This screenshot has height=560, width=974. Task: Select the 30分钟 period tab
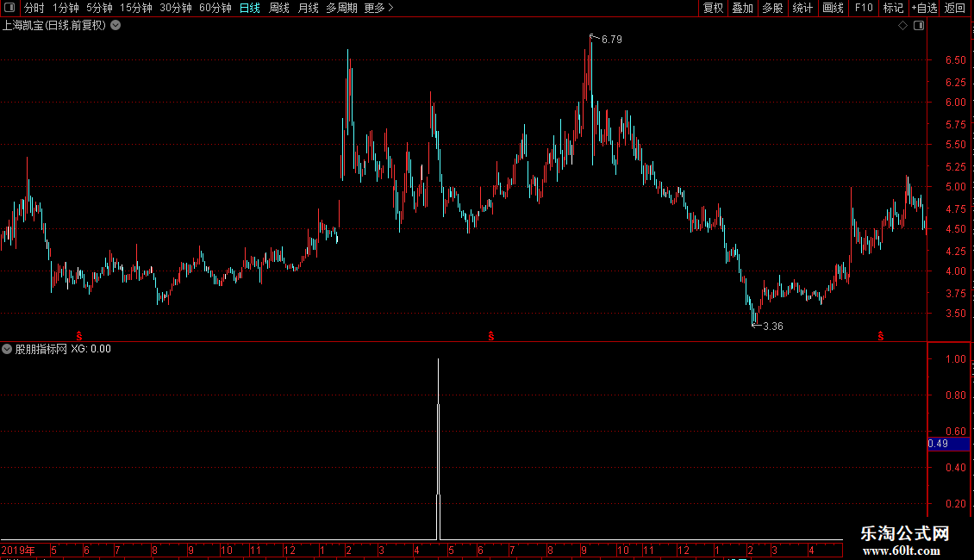tap(176, 8)
